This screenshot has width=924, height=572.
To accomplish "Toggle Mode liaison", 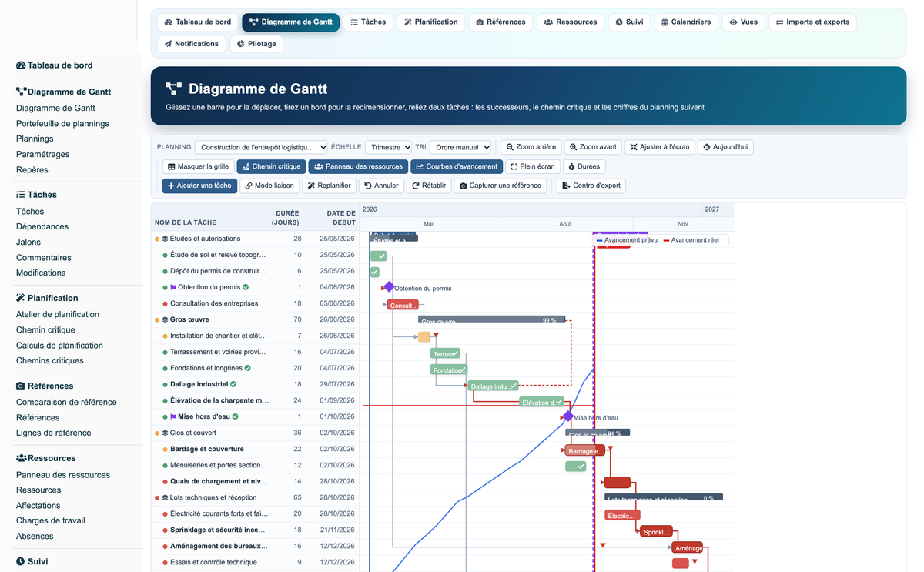I will (x=269, y=186).
